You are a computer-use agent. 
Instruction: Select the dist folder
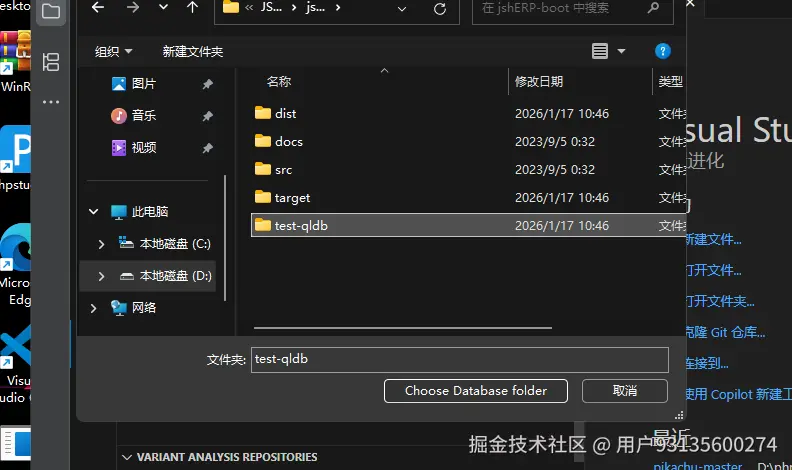point(285,114)
